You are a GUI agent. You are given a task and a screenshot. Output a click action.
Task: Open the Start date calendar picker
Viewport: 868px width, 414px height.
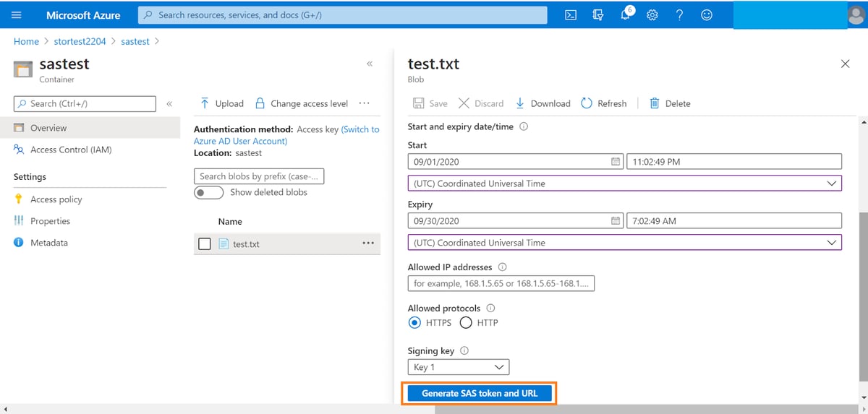(x=616, y=162)
